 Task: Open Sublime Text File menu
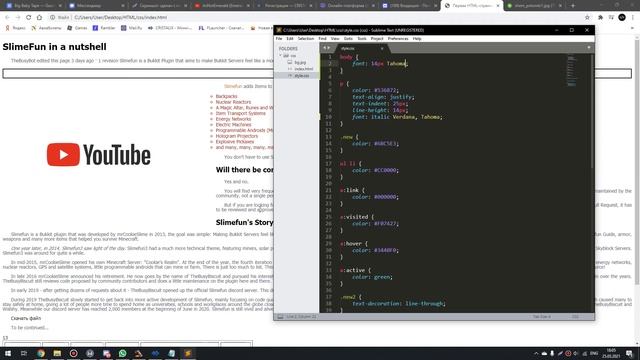pyautogui.click(x=279, y=39)
